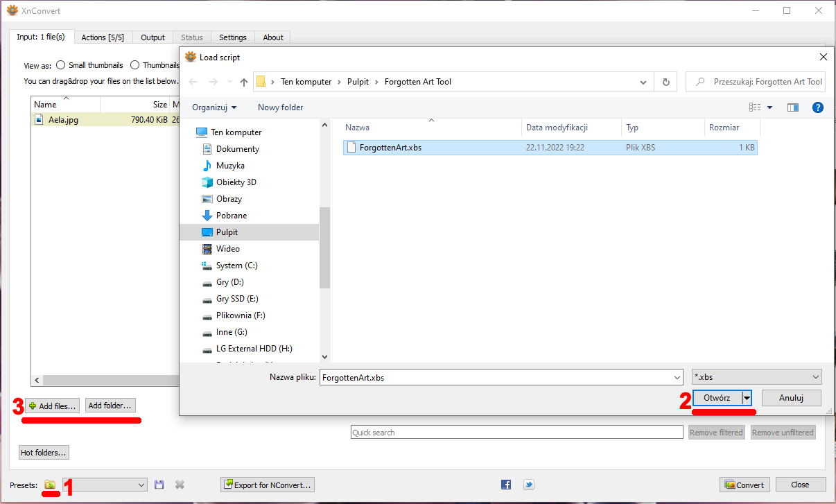Switch to the Input tab
Viewport: 836px width, 504px height.
(41, 37)
